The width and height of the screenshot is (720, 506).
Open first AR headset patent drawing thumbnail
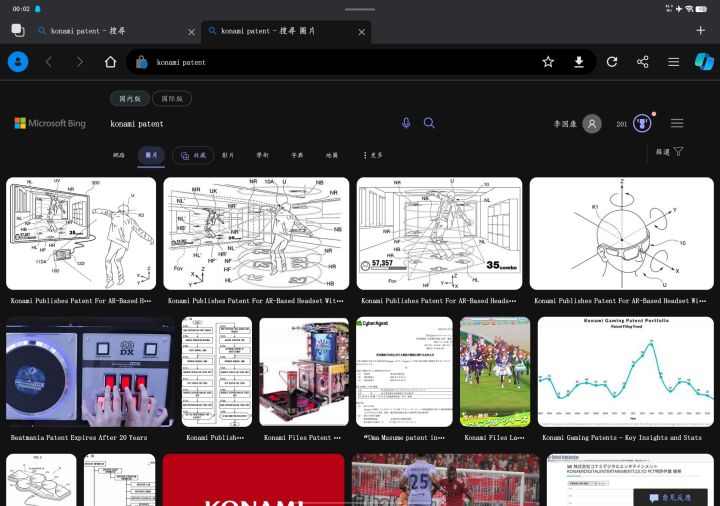coord(81,233)
